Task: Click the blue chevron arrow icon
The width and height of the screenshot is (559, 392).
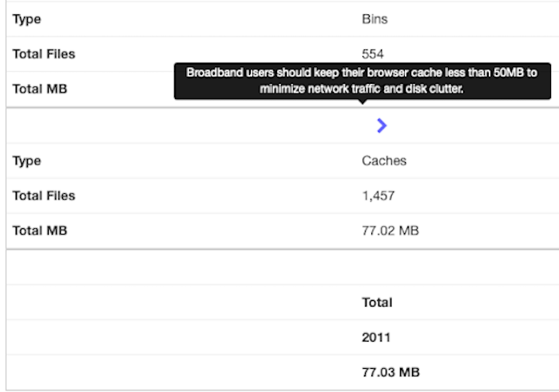Action: (382, 126)
